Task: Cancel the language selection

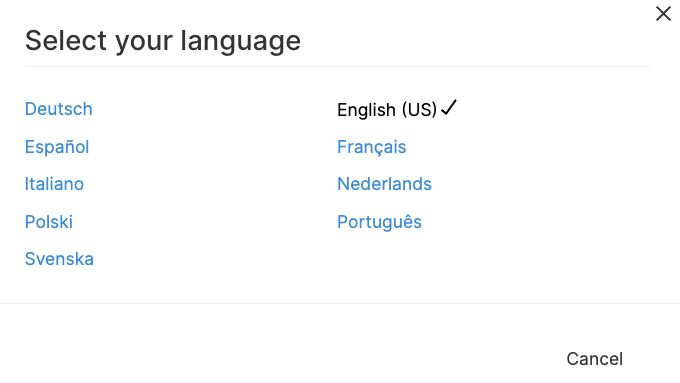Action: tap(595, 359)
